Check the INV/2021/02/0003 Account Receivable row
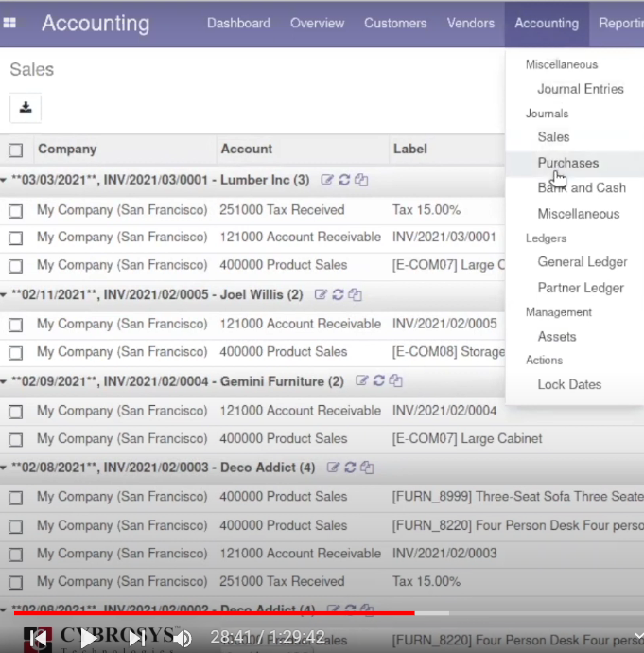The height and width of the screenshot is (653, 644). click(16, 555)
